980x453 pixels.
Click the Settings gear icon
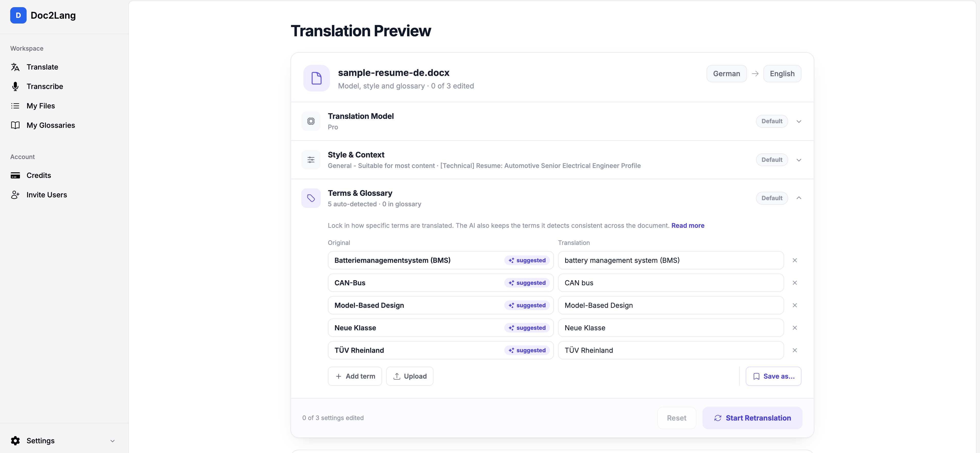[15, 440]
